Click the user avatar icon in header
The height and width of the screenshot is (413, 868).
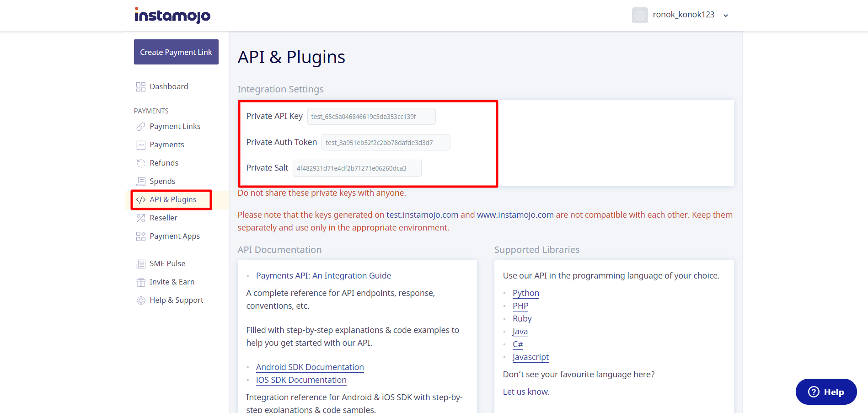click(639, 15)
